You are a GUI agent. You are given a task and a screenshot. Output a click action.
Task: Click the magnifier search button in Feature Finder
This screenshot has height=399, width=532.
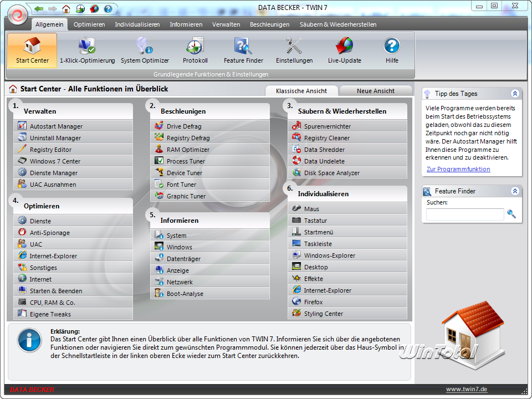[x=511, y=214]
